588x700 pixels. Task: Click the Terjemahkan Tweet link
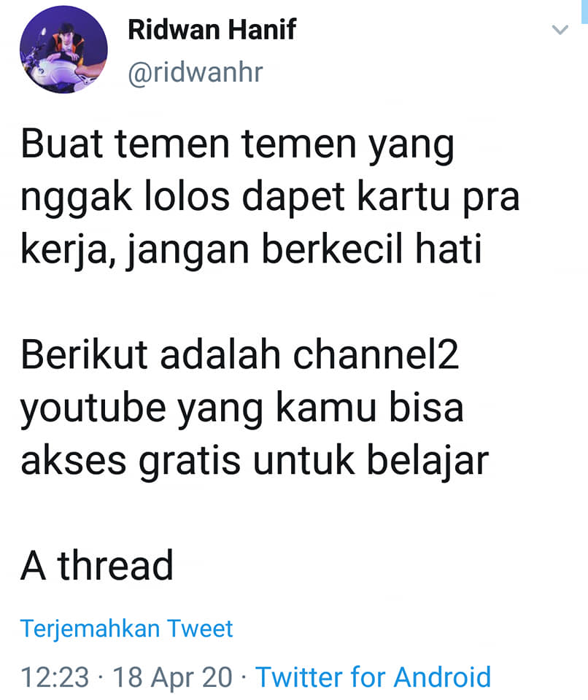pyautogui.click(x=126, y=629)
